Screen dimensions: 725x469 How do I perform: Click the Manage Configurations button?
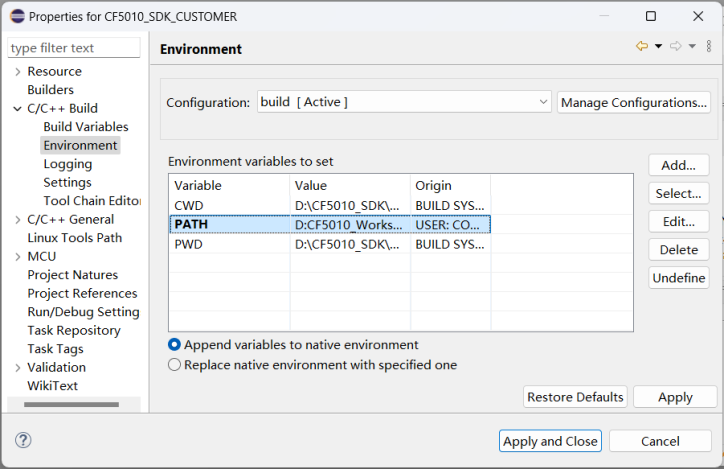tap(633, 102)
